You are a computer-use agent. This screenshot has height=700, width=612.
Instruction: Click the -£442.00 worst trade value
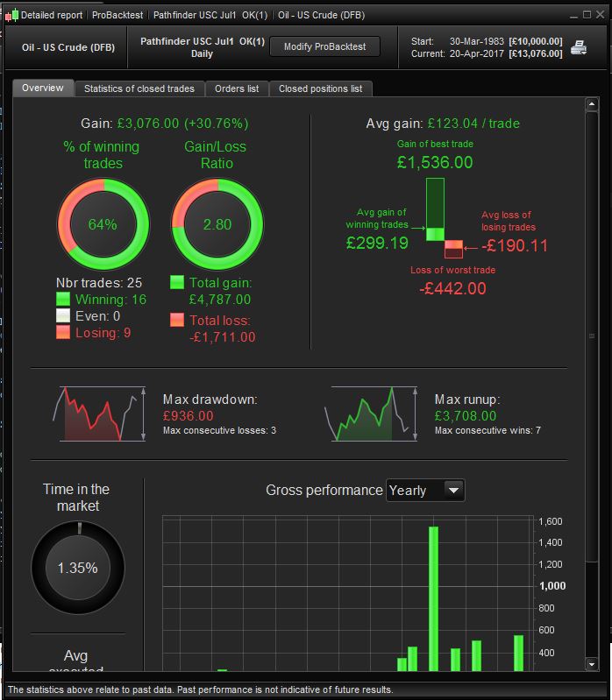(x=452, y=288)
